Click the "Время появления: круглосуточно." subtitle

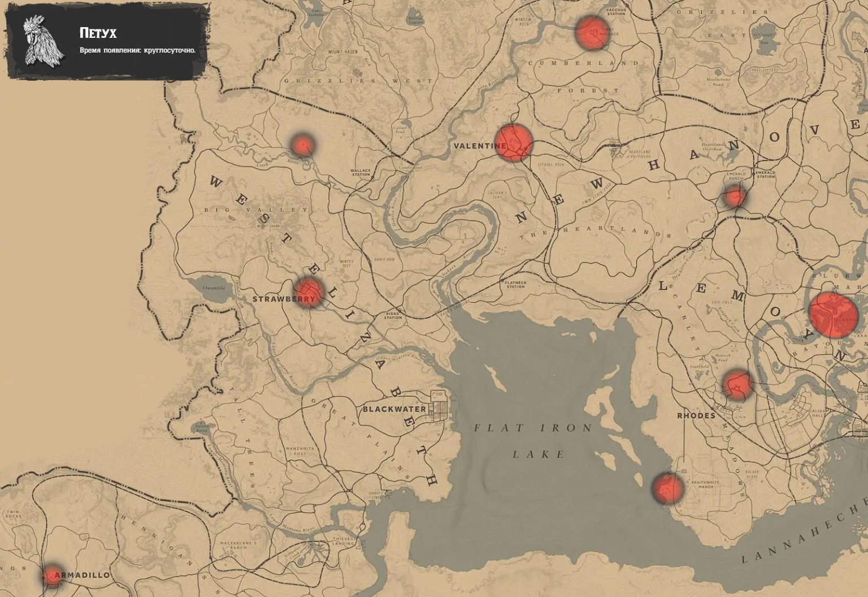[138, 50]
